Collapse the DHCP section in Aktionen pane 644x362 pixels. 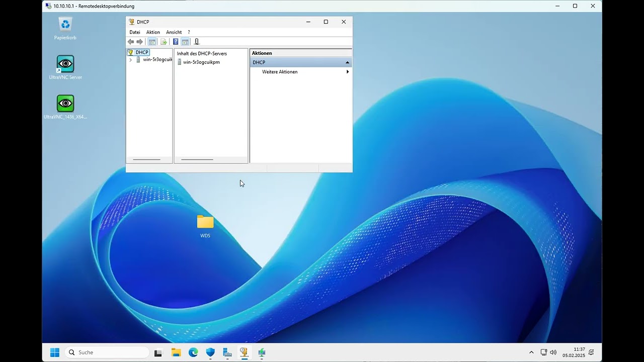[x=347, y=62]
